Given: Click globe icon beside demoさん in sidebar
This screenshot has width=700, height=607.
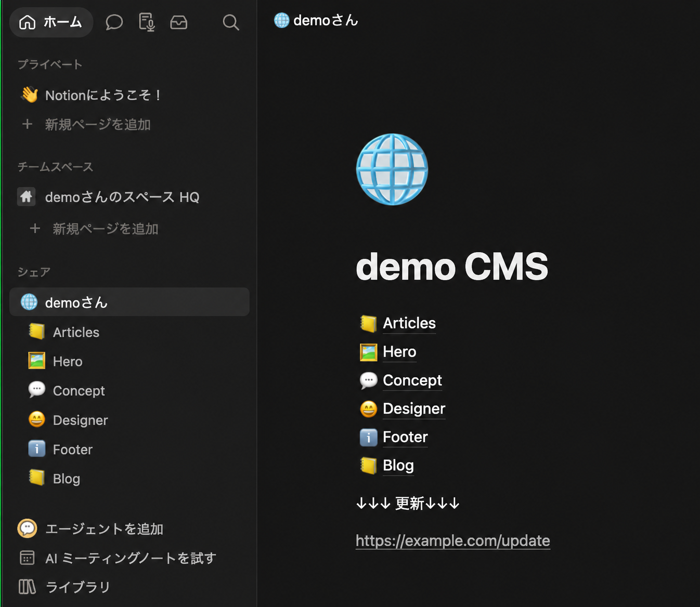Looking at the screenshot, I should pos(29,302).
